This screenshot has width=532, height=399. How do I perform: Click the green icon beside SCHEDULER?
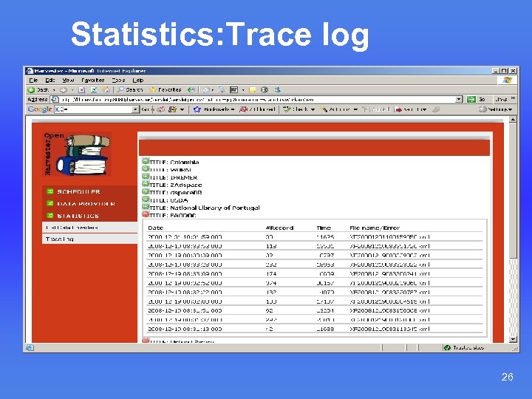[x=50, y=191]
